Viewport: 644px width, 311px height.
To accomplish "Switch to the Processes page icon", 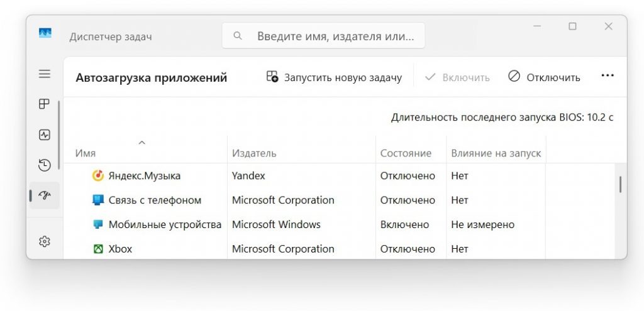I will point(45,104).
